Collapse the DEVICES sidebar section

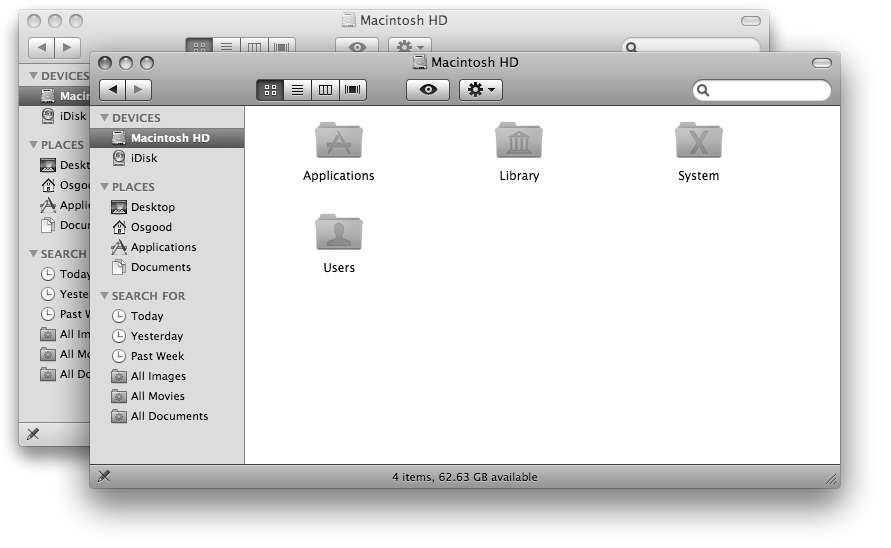click(x=105, y=118)
